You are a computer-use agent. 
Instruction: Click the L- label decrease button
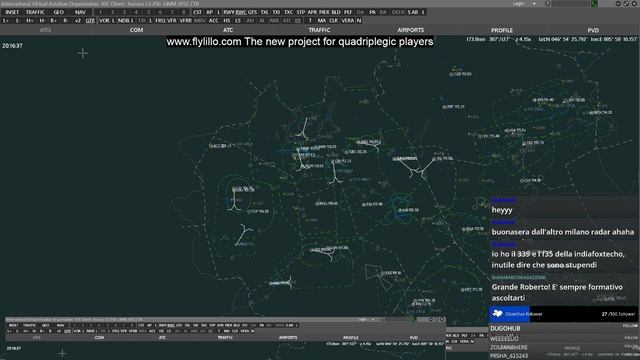18,20
